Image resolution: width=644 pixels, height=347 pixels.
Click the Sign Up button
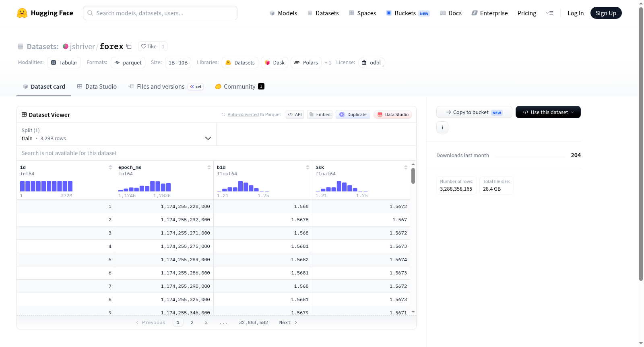click(x=606, y=13)
